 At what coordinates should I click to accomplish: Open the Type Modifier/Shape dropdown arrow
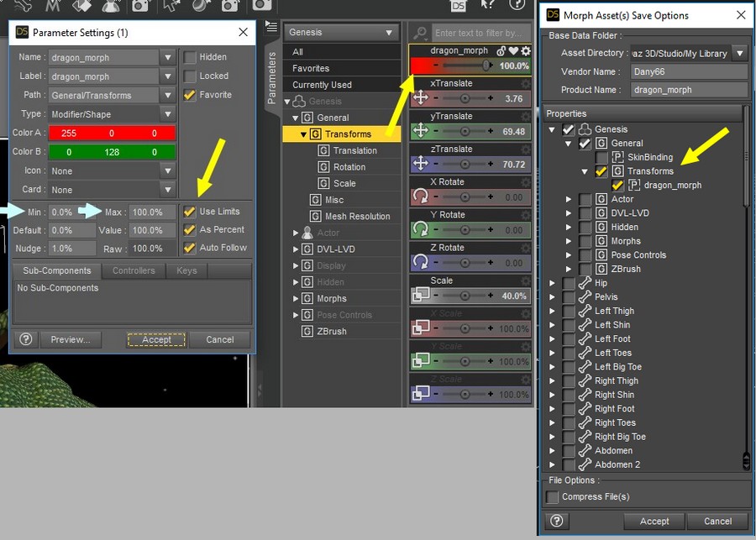168,114
